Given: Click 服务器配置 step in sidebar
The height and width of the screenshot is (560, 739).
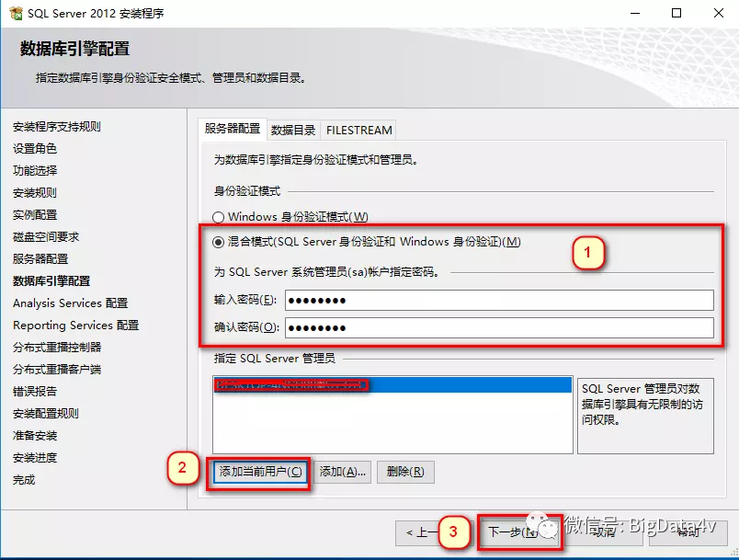Looking at the screenshot, I should pyautogui.click(x=40, y=258).
